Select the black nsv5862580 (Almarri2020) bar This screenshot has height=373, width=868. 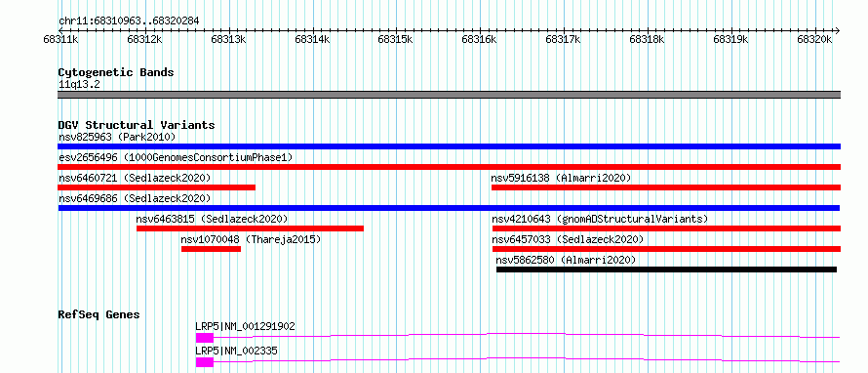(x=666, y=269)
